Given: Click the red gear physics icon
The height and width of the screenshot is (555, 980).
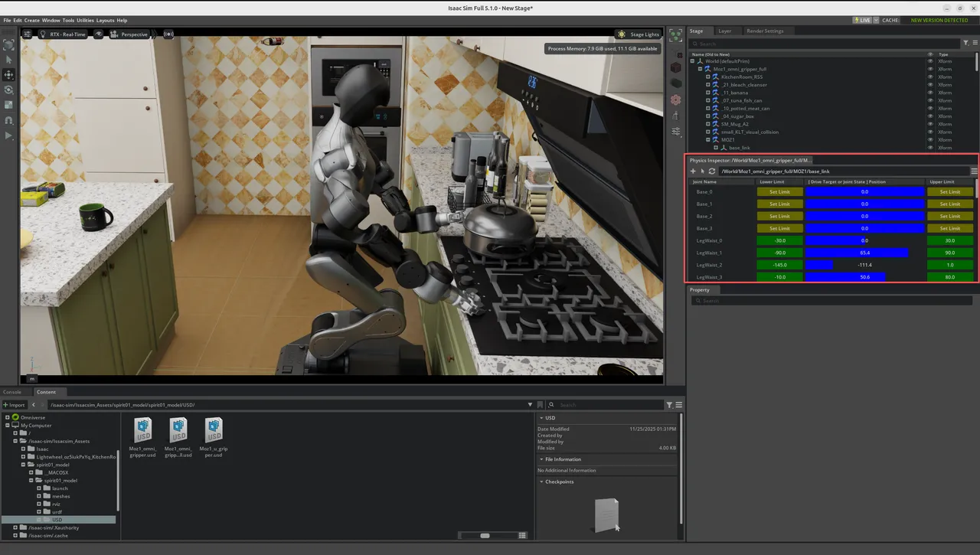Looking at the screenshot, I should click(x=675, y=100).
